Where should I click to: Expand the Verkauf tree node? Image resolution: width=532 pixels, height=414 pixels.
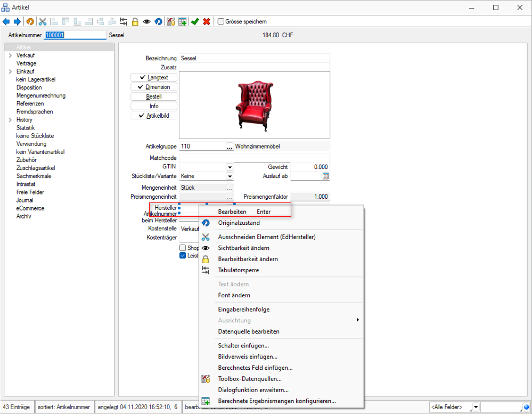point(10,55)
